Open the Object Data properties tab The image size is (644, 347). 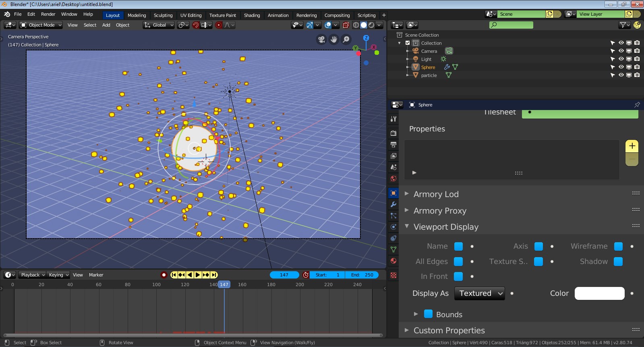click(x=393, y=249)
